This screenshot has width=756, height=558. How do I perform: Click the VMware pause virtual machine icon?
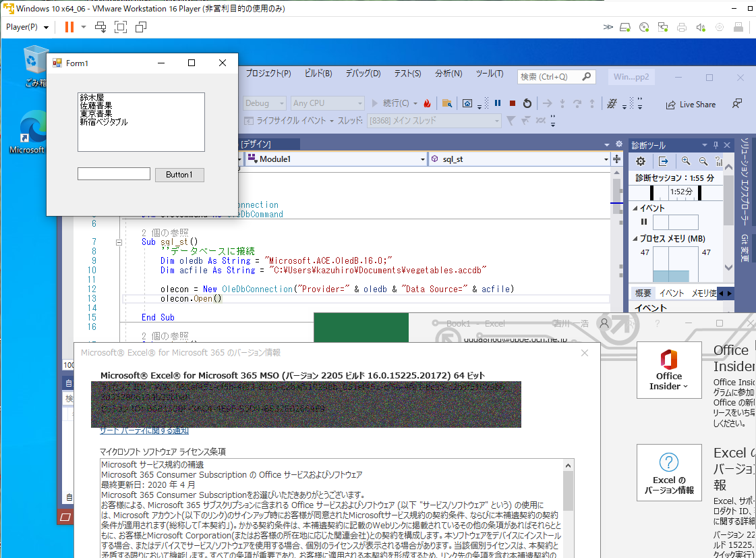69,27
